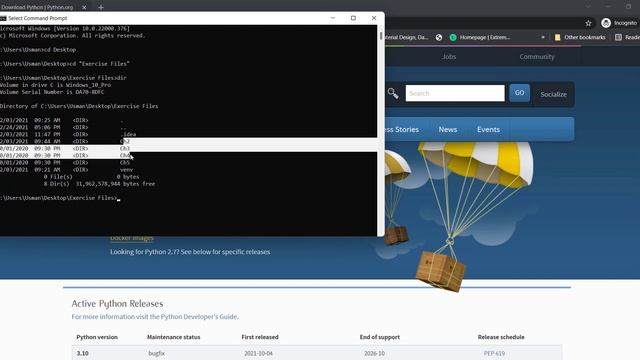Click the Command Prompt title bar icon

[3, 18]
